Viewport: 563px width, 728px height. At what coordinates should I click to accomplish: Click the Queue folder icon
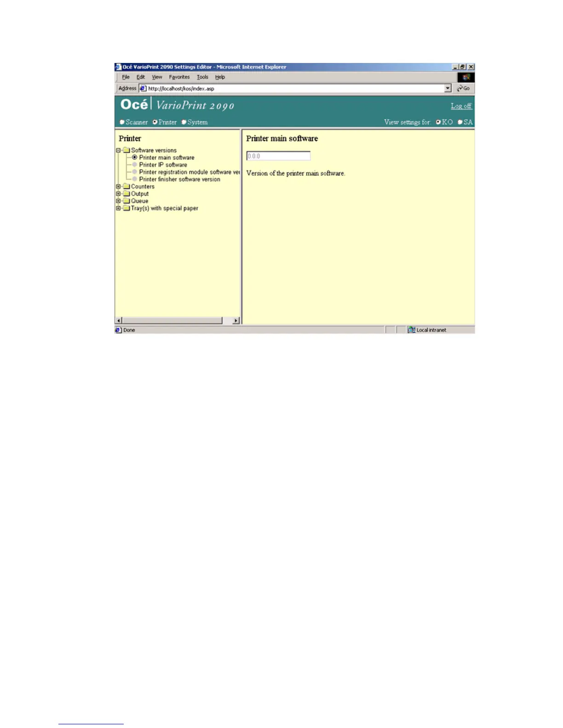click(126, 201)
